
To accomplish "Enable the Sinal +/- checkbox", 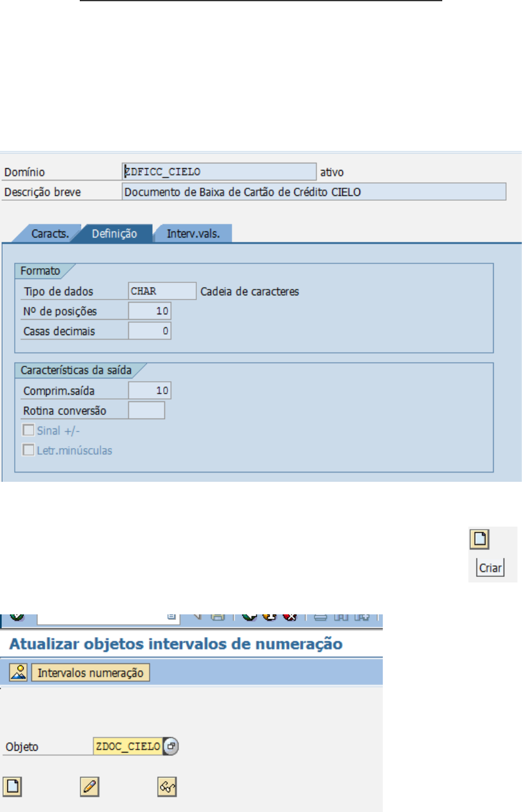I will 29,430.
